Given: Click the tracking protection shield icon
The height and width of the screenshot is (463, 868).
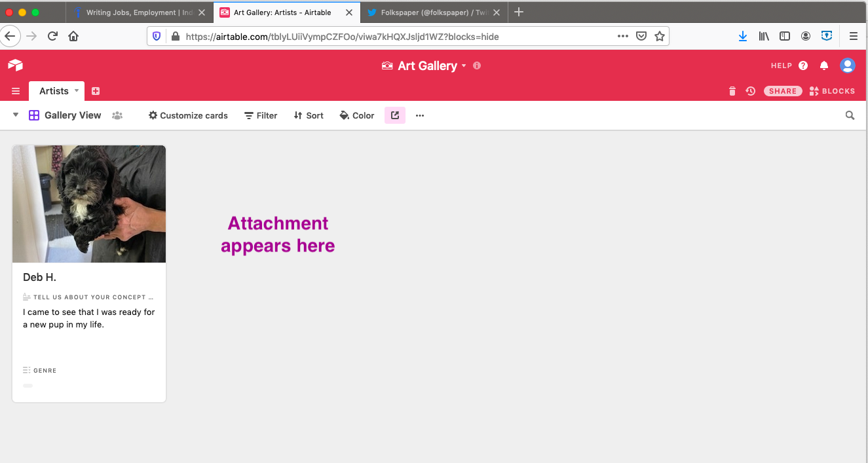Looking at the screenshot, I should point(157,37).
